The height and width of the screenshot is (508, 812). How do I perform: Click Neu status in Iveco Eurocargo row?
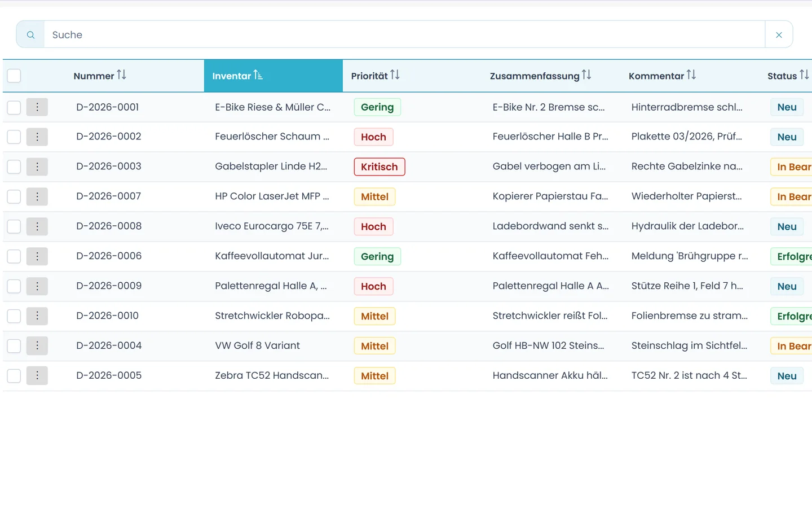(x=787, y=226)
